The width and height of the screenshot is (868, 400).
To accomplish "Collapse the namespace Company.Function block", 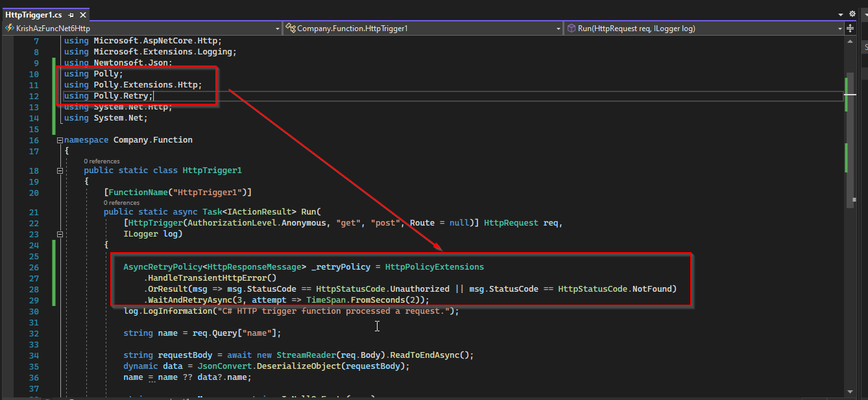I will tap(60, 140).
